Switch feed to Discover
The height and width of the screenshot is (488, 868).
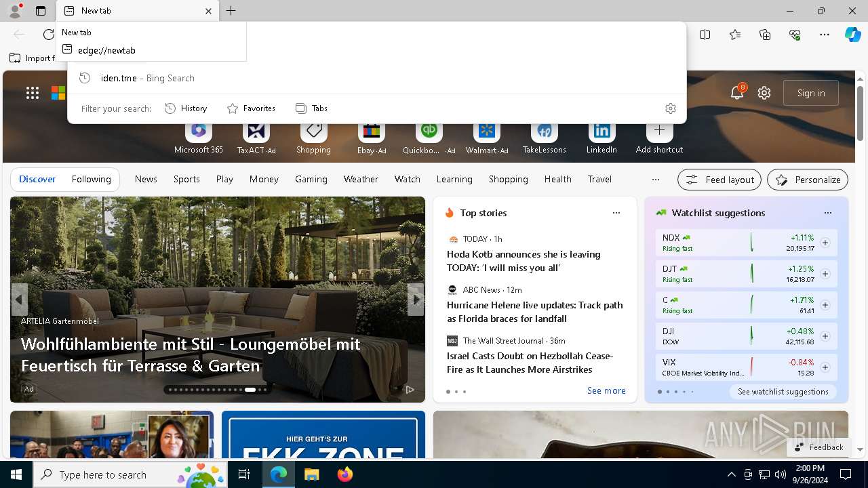click(37, 180)
